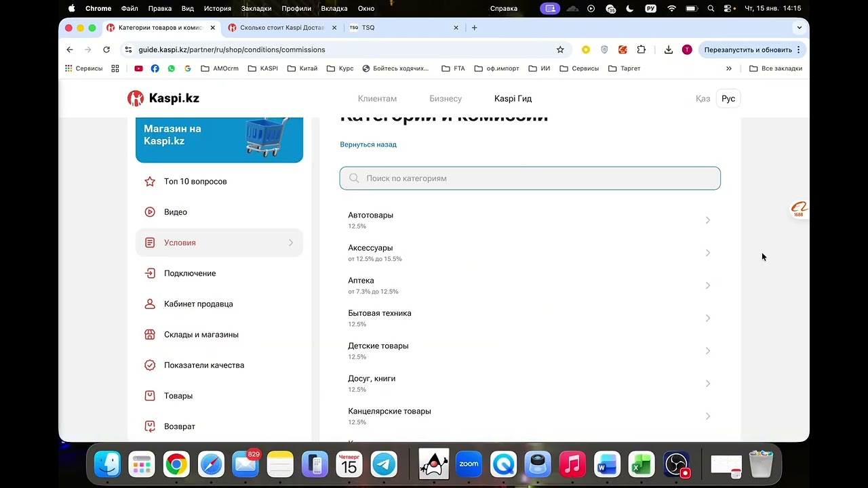The height and width of the screenshot is (488, 868).
Task: Expand the Канцелярские товары category chevron
Action: 707,416
